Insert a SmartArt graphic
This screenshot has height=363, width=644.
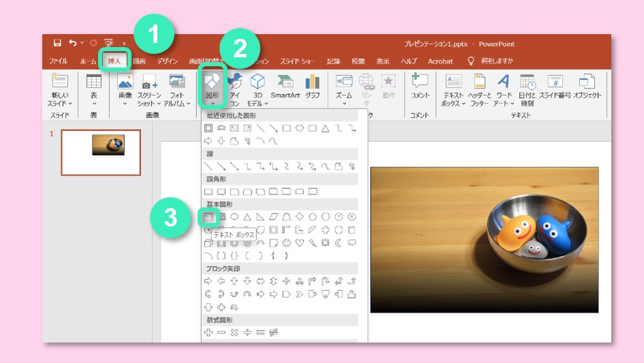click(285, 87)
